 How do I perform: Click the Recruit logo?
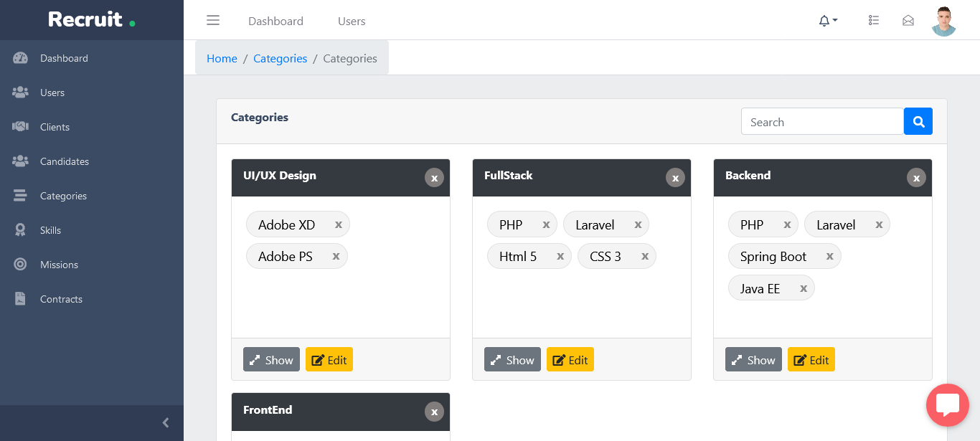pos(92,19)
